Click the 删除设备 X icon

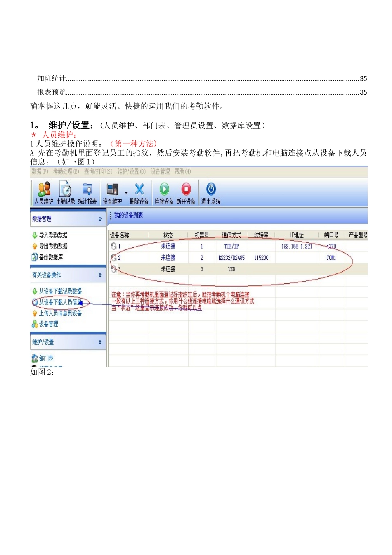coord(139,189)
